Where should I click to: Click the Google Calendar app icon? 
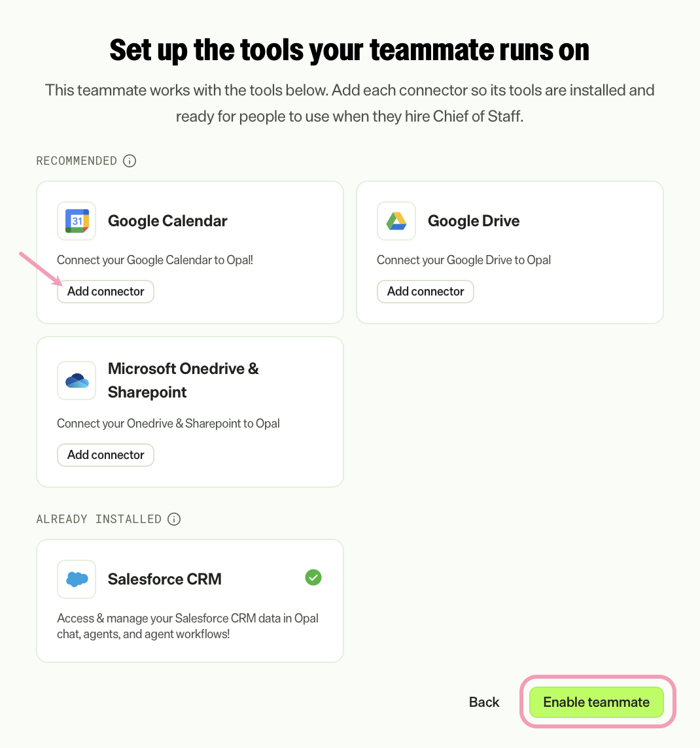pyautogui.click(x=77, y=221)
